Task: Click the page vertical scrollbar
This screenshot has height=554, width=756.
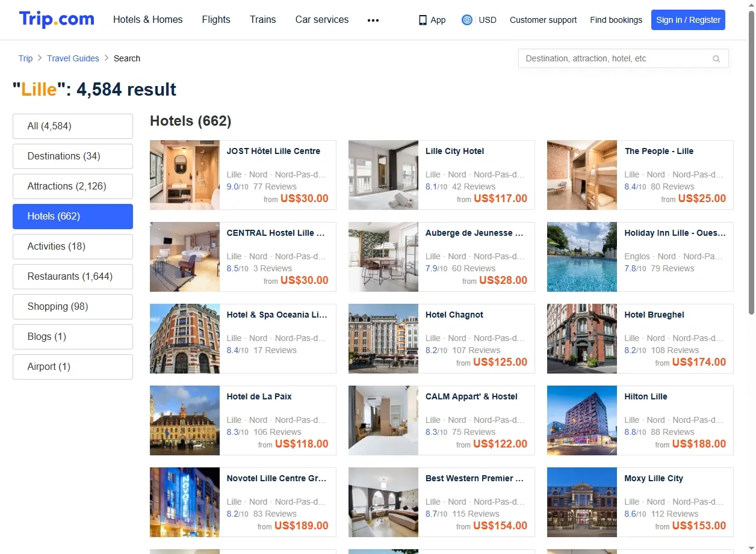Action: pyautogui.click(x=751, y=162)
